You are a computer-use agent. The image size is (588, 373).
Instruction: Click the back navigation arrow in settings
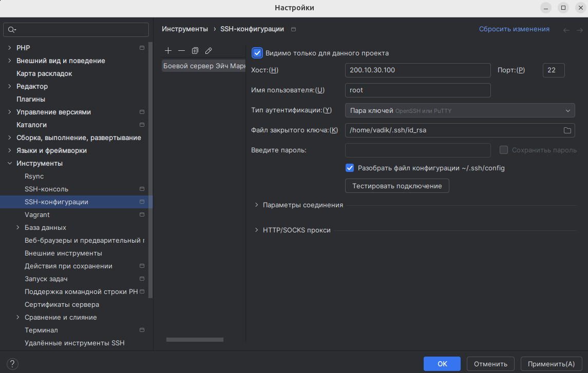(566, 30)
